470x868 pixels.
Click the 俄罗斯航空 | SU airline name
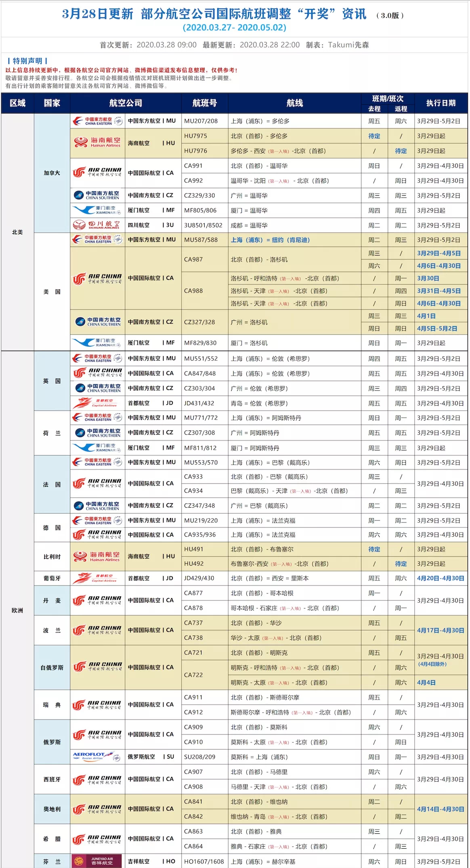151,757
